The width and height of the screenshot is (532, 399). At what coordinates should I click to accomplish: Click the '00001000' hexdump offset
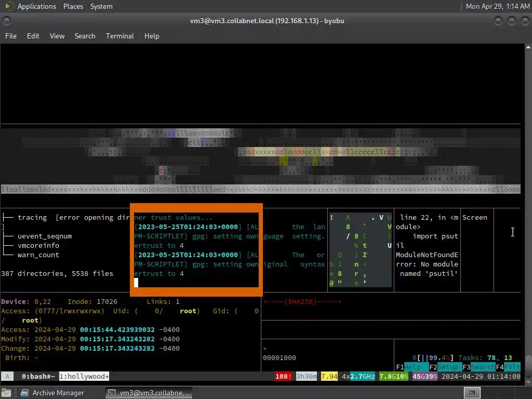tap(279, 357)
